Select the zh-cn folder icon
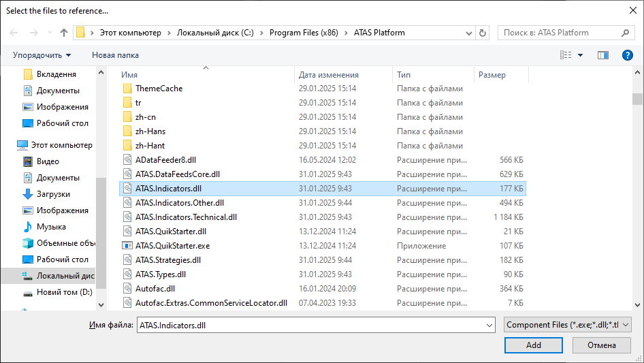Screen dimensions: 644x363 [x=127, y=117]
